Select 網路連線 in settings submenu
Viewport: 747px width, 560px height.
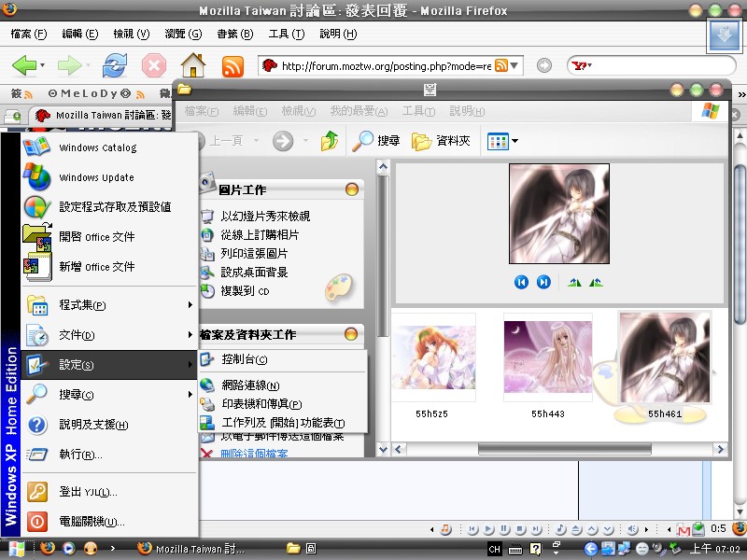(250, 385)
